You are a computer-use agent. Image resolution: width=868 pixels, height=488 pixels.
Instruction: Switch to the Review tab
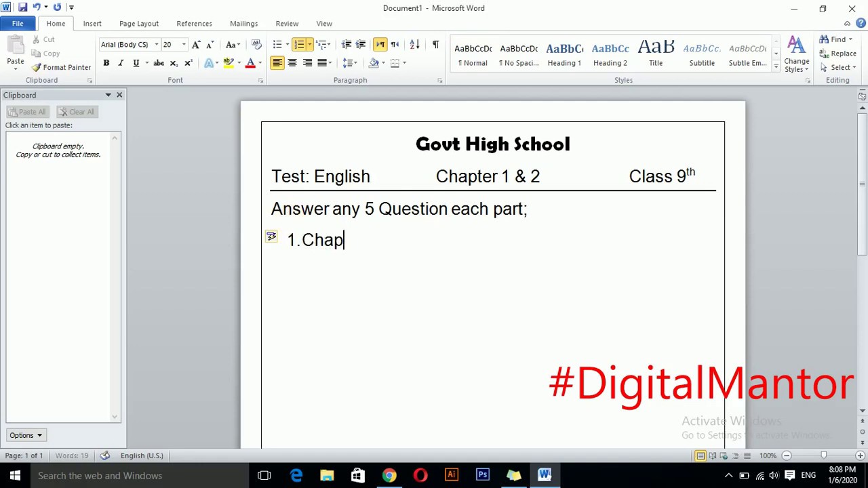287,24
